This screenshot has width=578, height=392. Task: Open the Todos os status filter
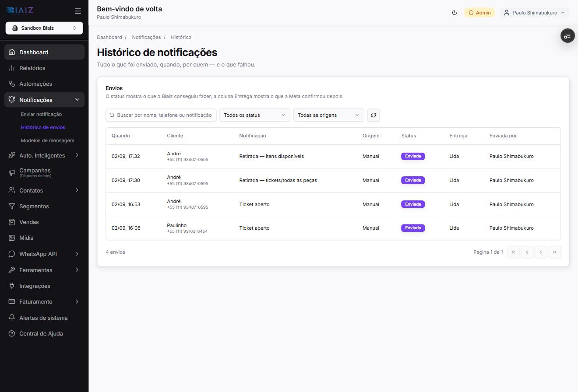(x=254, y=115)
